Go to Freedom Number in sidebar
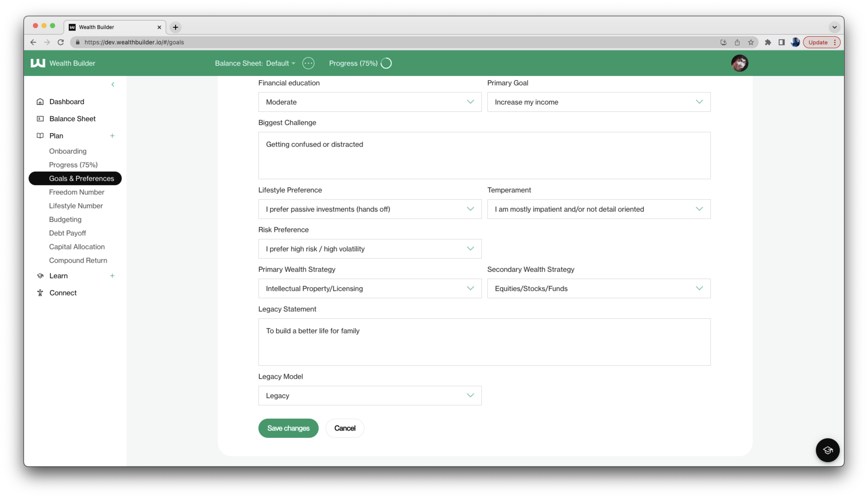Viewport: 868px width, 498px height. [77, 192]
